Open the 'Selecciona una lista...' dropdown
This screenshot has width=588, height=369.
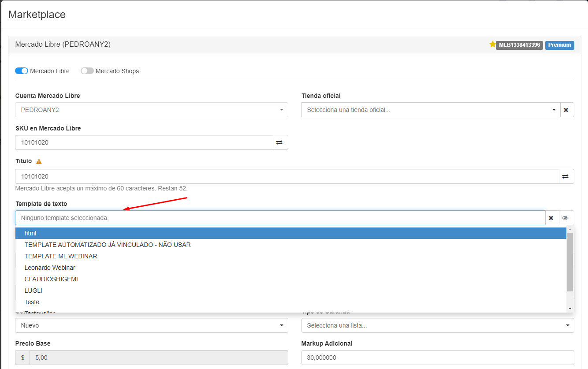tap(438, 325)
